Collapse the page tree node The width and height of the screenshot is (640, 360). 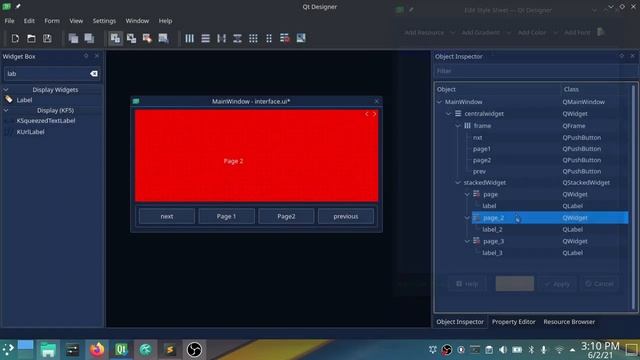point(467,194)
